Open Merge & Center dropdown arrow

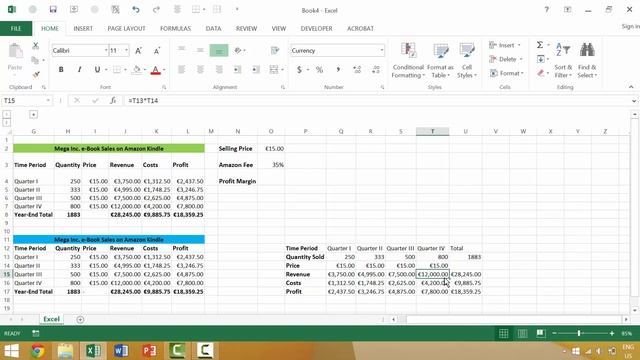(x=282, y=70)
